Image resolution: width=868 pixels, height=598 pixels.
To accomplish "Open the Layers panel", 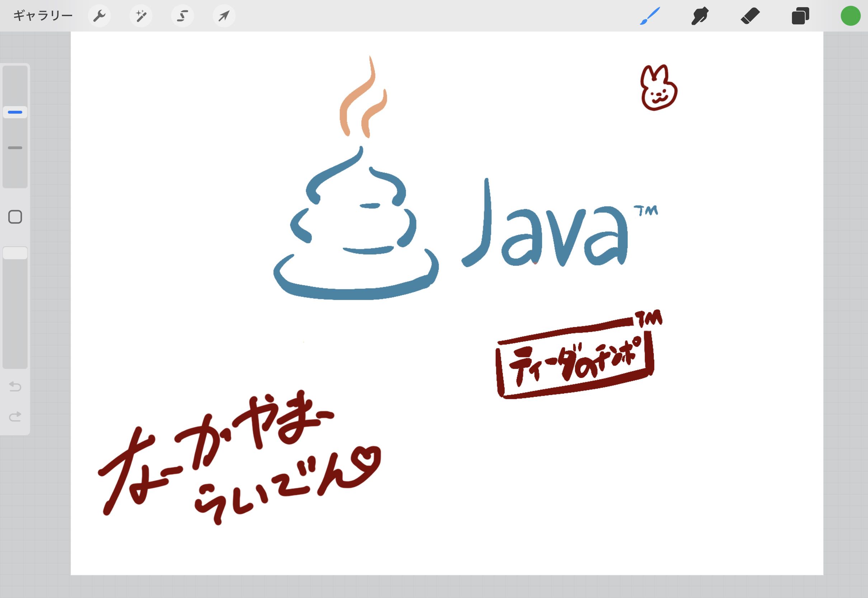I will pos(800,16).
